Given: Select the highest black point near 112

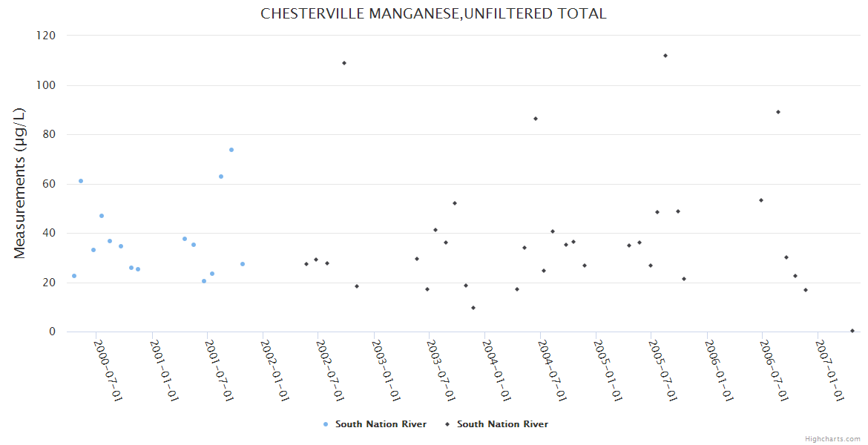Looking at the screenshot, I should coord(665,56).
